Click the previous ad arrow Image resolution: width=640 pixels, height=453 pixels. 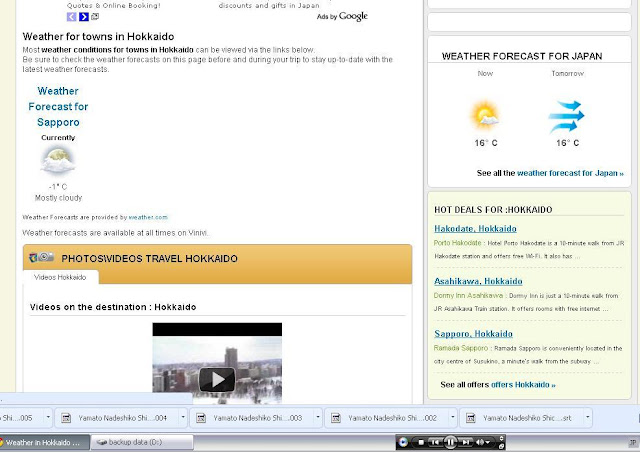coord(71,17)
